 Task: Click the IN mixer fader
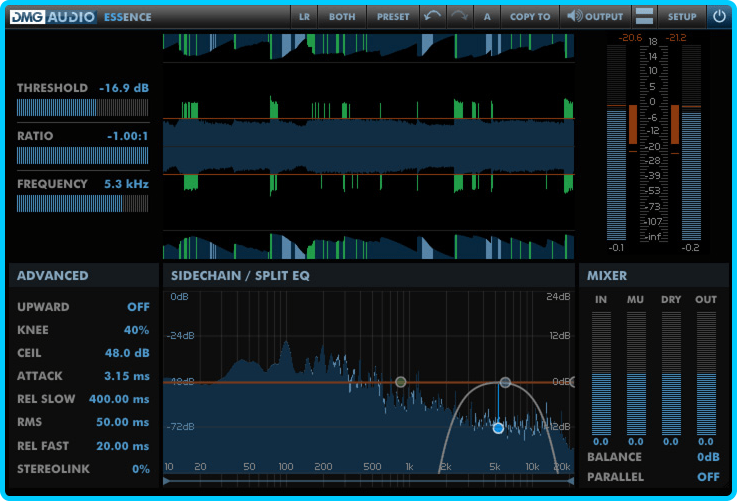point(601,373)
